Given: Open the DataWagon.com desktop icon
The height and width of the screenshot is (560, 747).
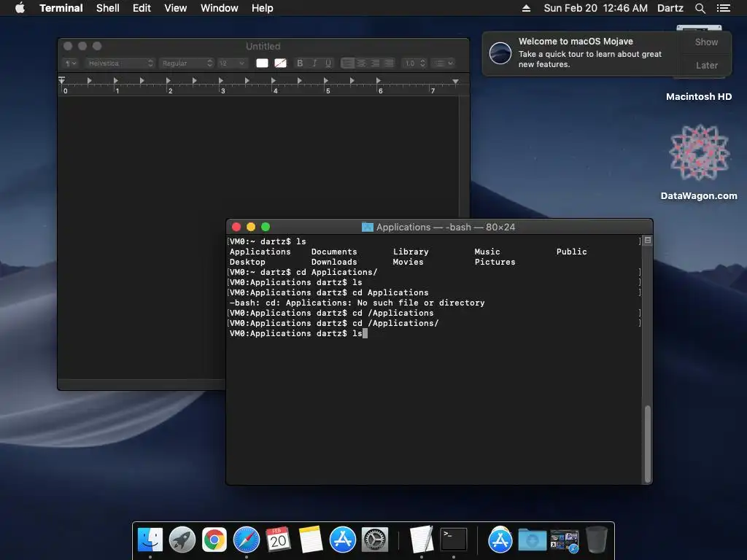Looking at the screenshot, I should click(x=699, y=152).
